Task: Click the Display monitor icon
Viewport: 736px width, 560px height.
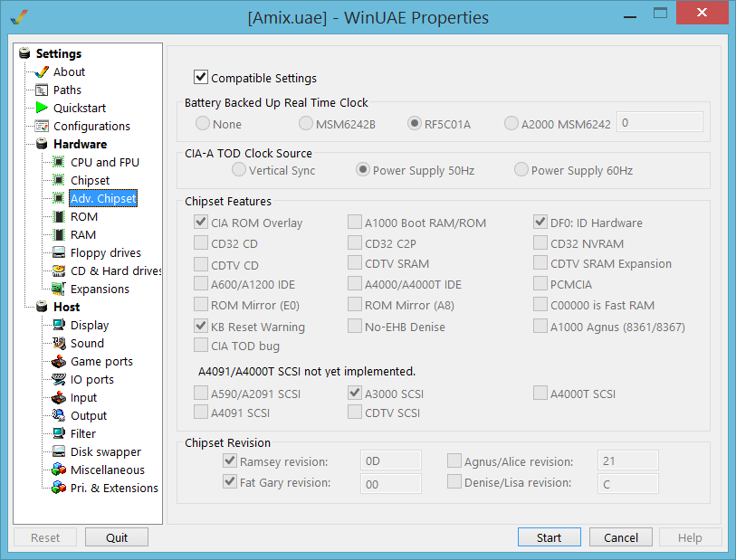Action: click(x=59, y=325)
